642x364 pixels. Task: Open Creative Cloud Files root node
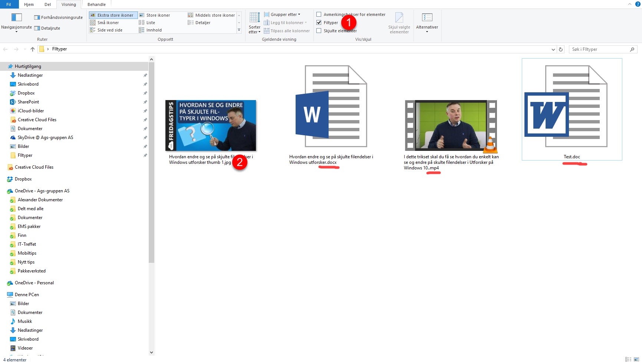coord(34,167)
